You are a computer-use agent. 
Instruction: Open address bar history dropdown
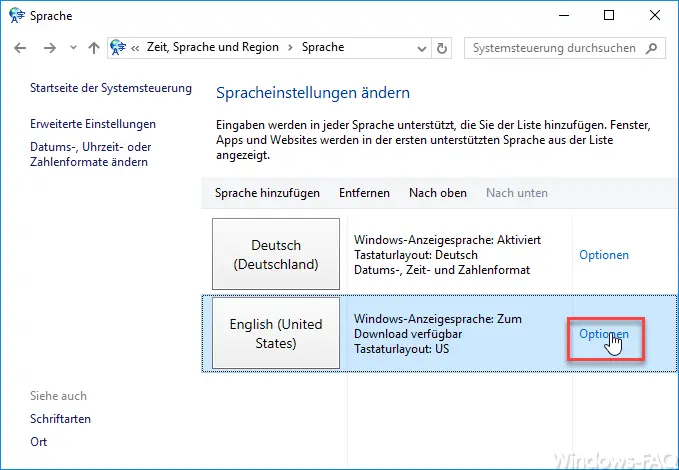coord(421,49)
